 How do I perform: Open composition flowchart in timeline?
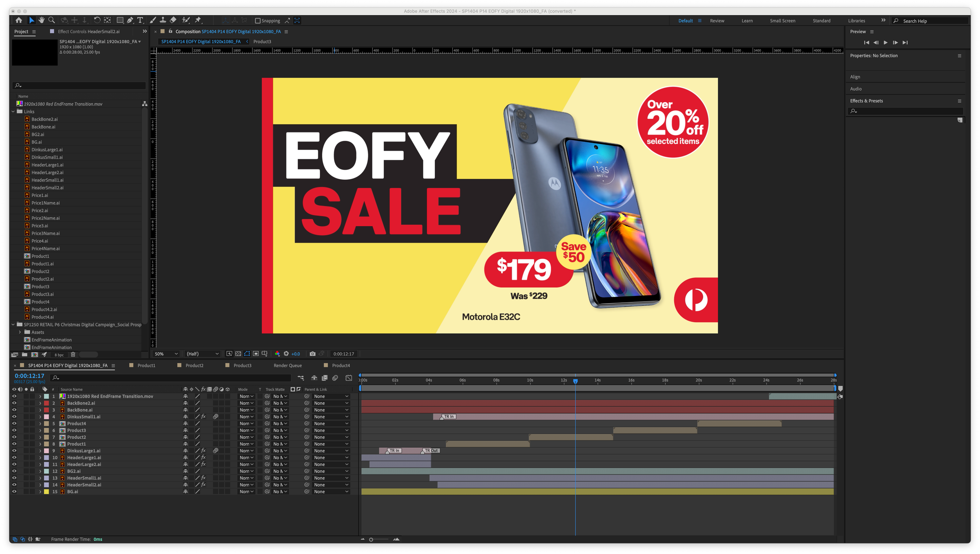click(x=301, y=378)
